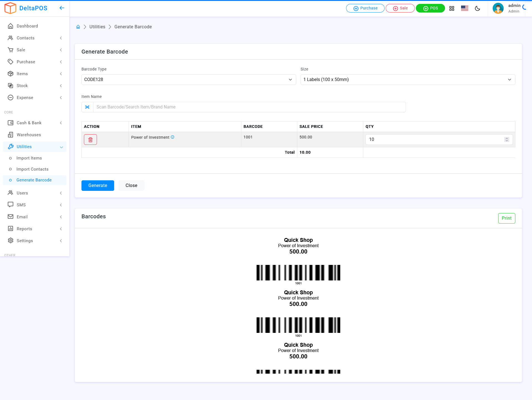Open the apps grid icon

(452, 8)
